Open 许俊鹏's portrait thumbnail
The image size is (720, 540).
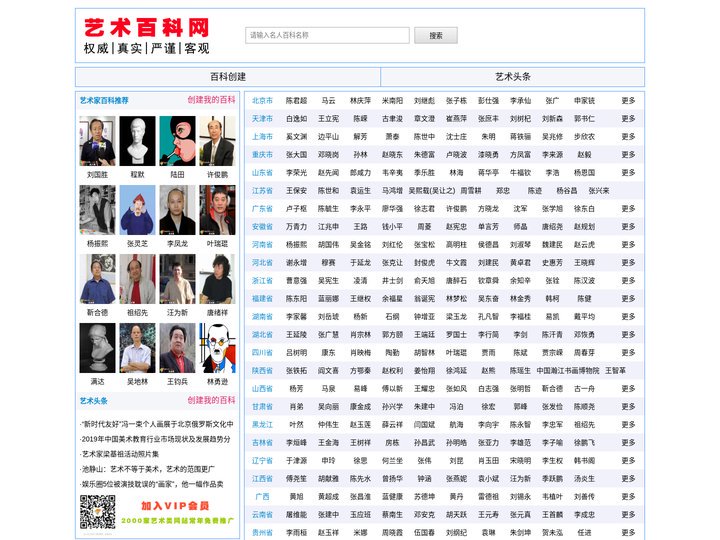point(217,141)
